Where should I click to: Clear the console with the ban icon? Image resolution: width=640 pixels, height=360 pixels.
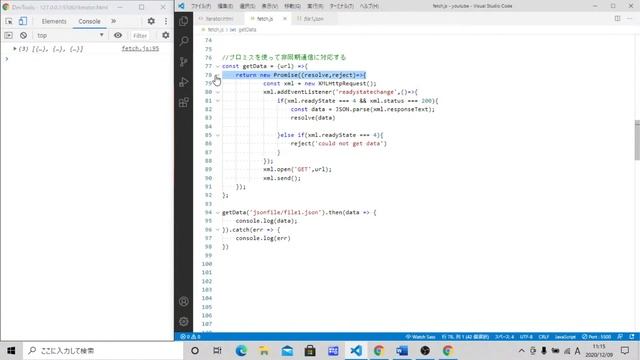[24, 36]
